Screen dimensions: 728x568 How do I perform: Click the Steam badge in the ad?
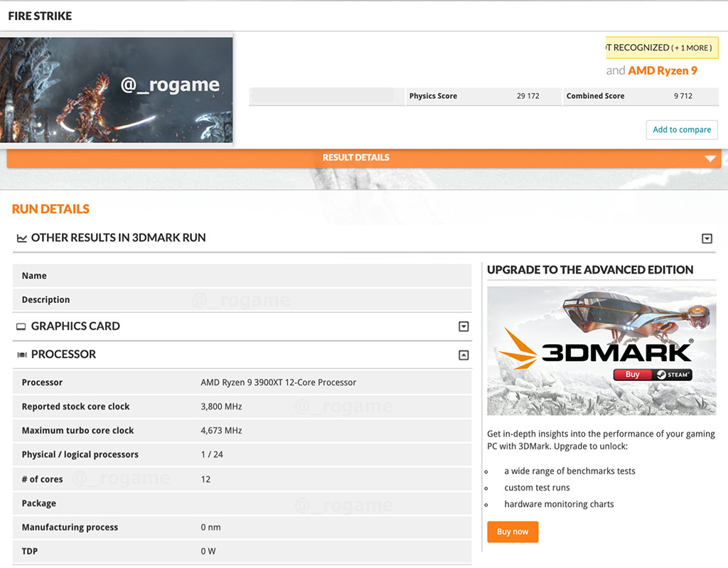[672, 375]
